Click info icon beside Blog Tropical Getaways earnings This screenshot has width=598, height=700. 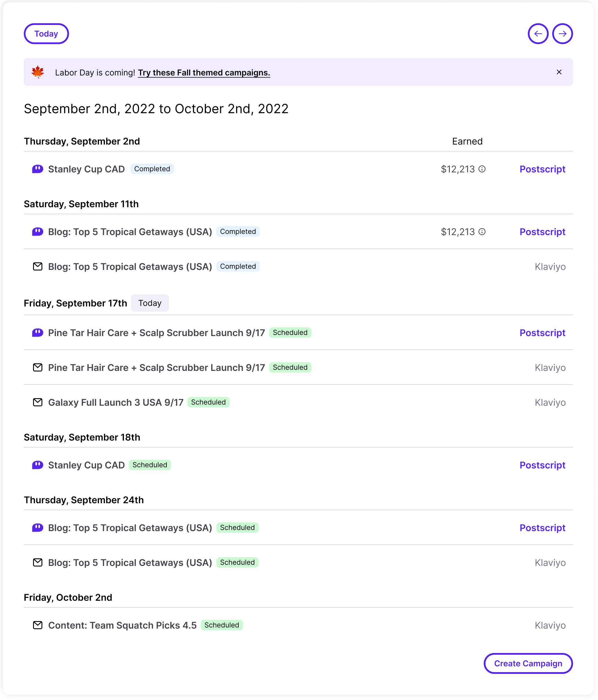(482, 232)
